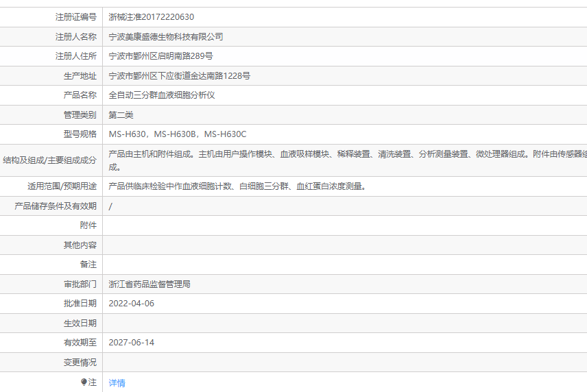Screen dimensions: 587x392
Task: Click the 型号规格 label
Action: (80, 134)
